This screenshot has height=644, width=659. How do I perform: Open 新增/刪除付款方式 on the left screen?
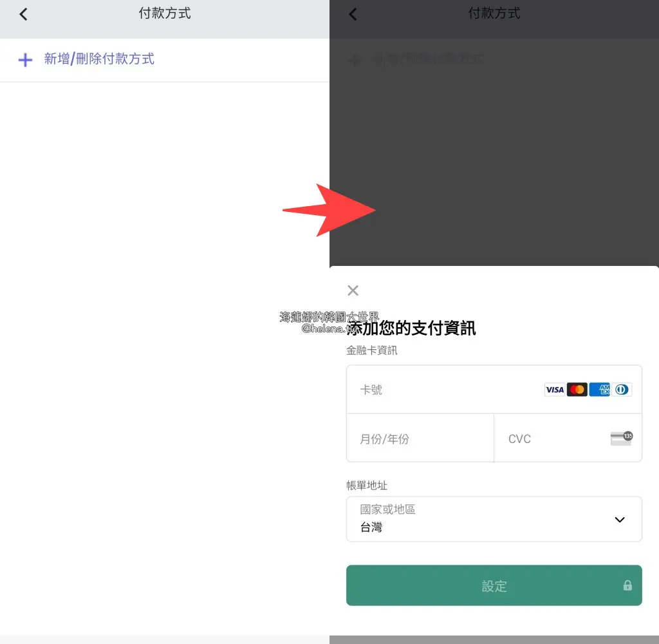99,59
